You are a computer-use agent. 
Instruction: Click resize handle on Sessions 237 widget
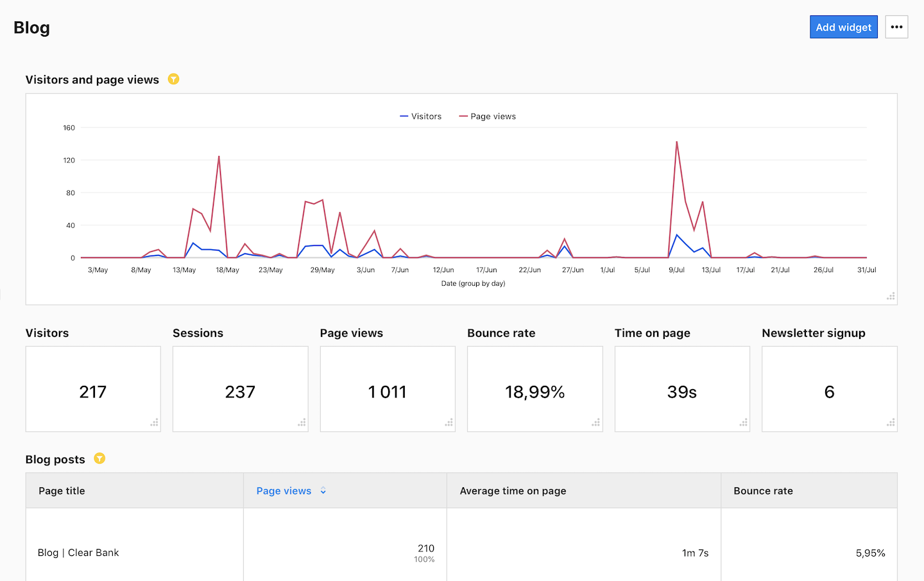click(x=302, y=422)
